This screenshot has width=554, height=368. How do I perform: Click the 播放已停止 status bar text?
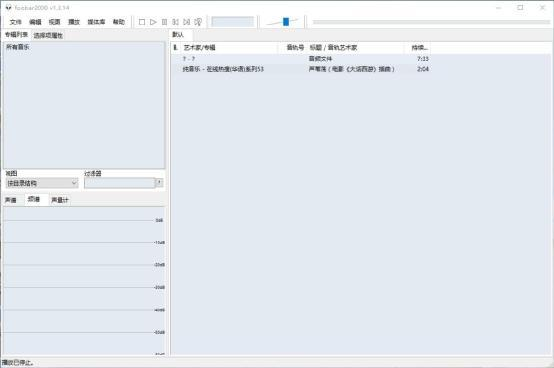[17, 363]
